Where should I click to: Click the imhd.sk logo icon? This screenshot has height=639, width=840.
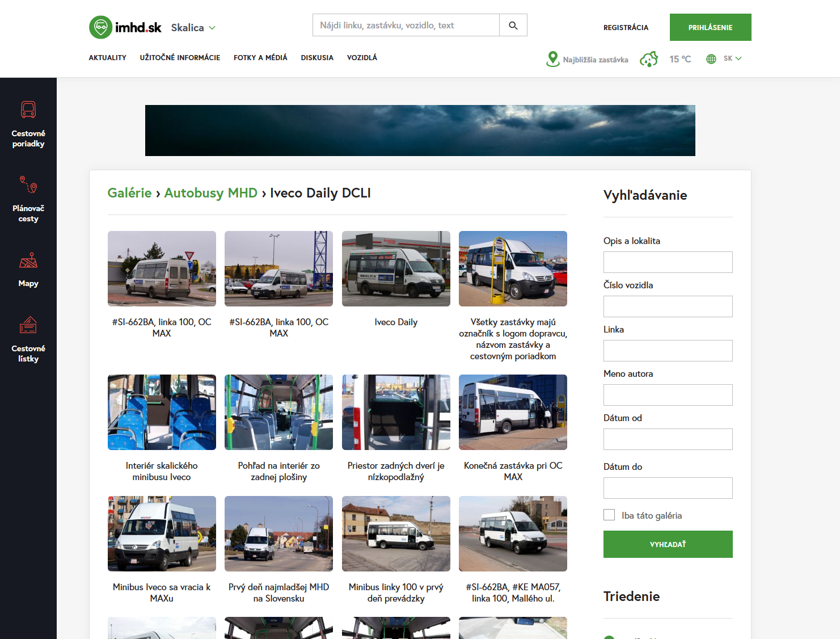pyautogui.click(x=100, y=27)
